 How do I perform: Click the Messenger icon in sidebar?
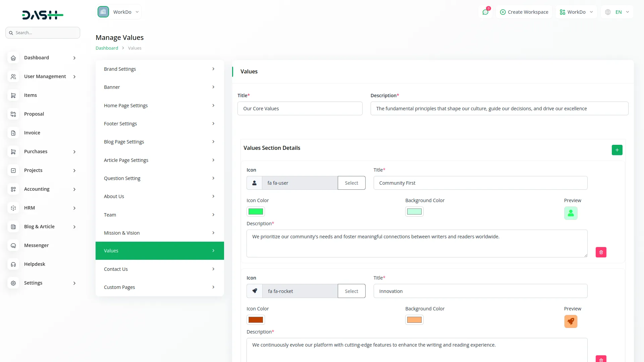point(13,245)
